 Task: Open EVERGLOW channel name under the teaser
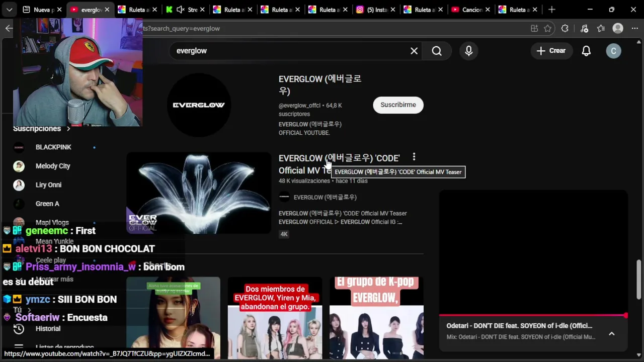tap(325, 197)
